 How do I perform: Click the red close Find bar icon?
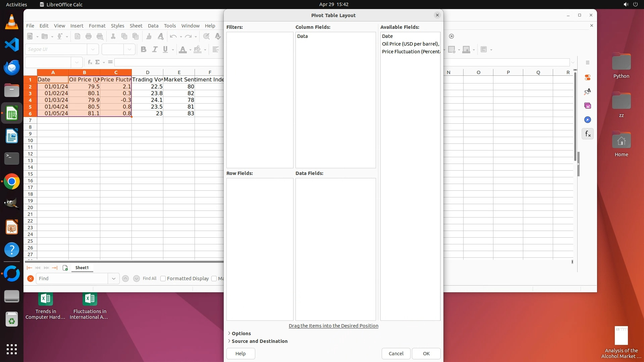click(x=31, y=279)
